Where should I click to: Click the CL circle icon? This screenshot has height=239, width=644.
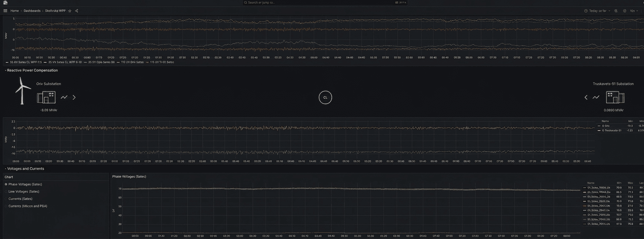[325, 97]
